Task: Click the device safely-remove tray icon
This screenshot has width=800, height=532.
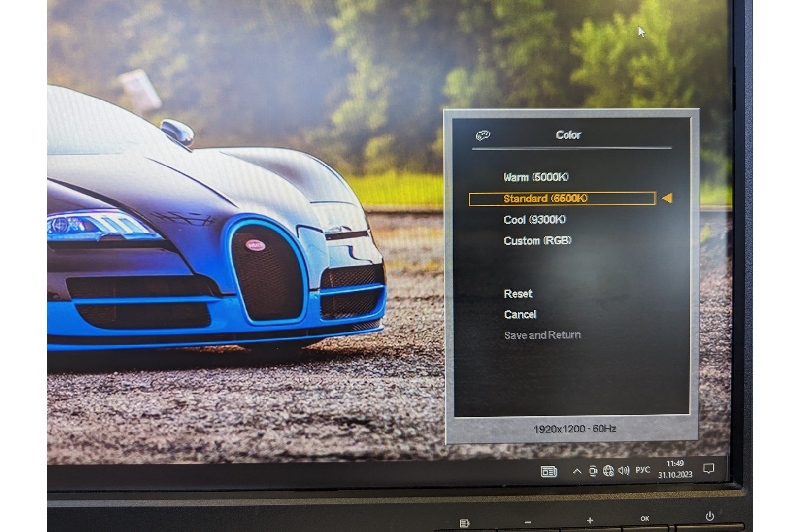Action: (x=593, y=471)
